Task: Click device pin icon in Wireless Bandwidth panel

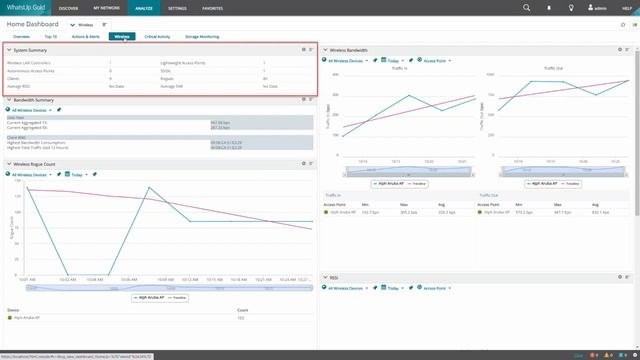Action: pos(375,60)
